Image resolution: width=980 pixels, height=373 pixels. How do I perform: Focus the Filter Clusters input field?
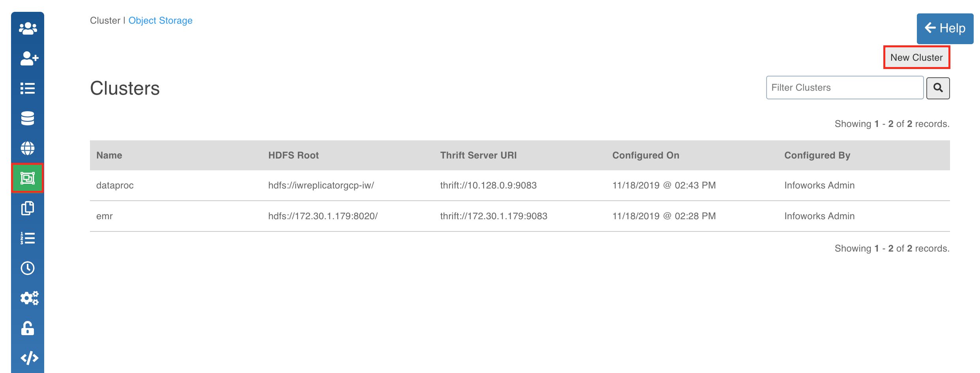pyautogui.click(x=845, y=88)
